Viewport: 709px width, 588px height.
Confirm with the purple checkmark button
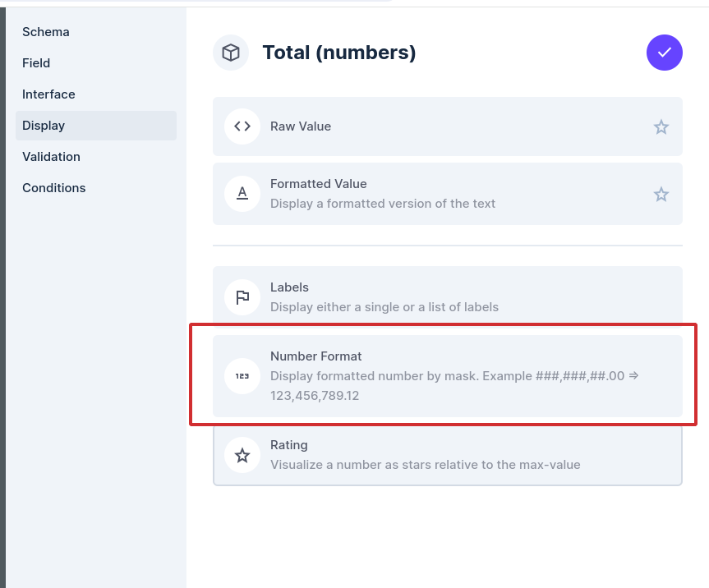coord(665,53)
